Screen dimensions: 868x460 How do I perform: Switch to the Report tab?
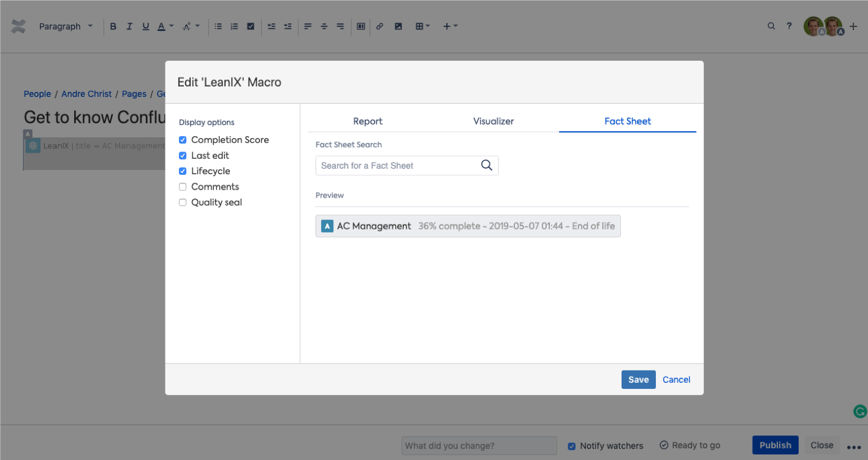[x=368, y=121]
